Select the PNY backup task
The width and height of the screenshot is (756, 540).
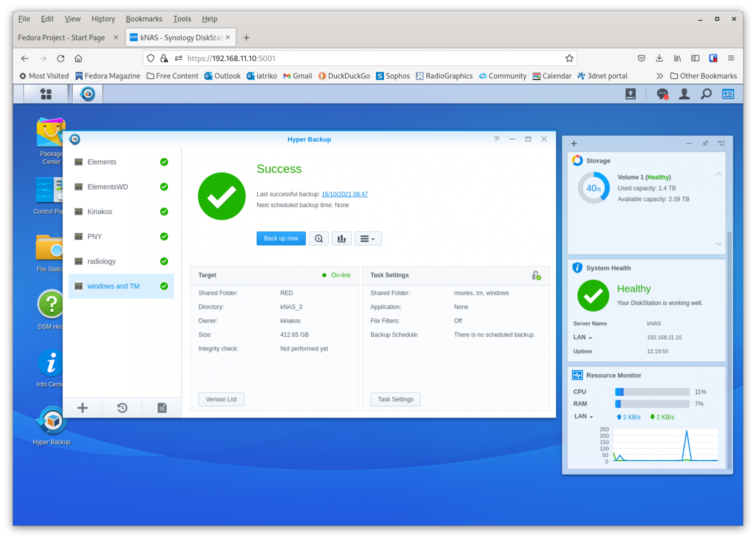pyautogui.click(x=121, y=236)
